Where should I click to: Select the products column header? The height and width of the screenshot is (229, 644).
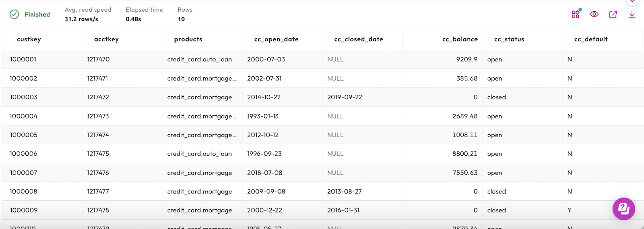click(x=188, y=39)
